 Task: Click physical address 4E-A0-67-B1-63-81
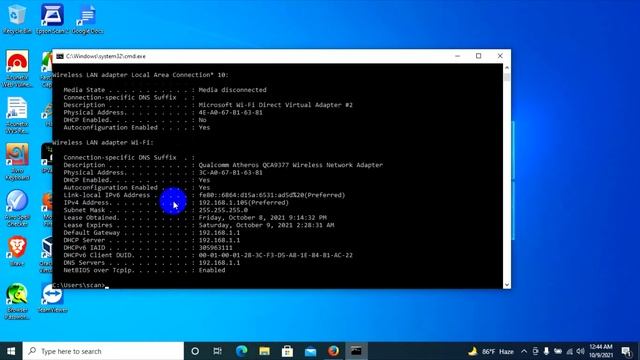(x=231, y=112)
